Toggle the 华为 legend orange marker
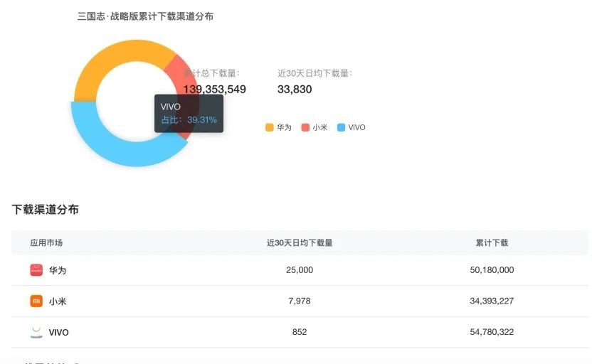The width and height of the screenshot is (592, 364). point(270,127)
